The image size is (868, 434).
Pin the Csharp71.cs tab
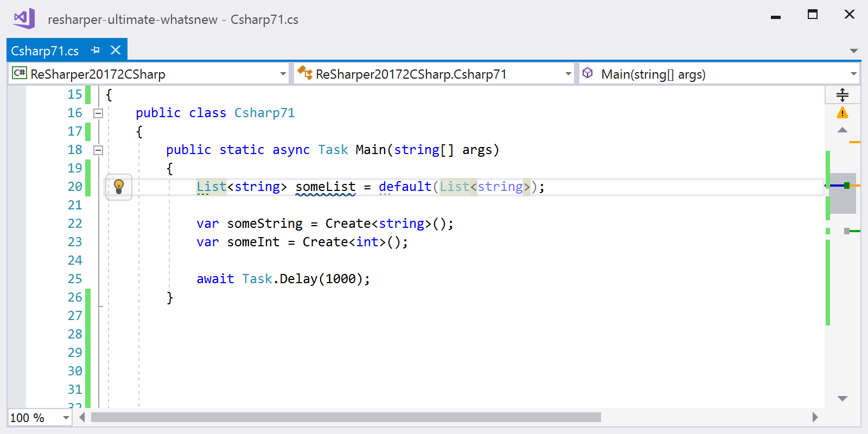coord(95,50)
